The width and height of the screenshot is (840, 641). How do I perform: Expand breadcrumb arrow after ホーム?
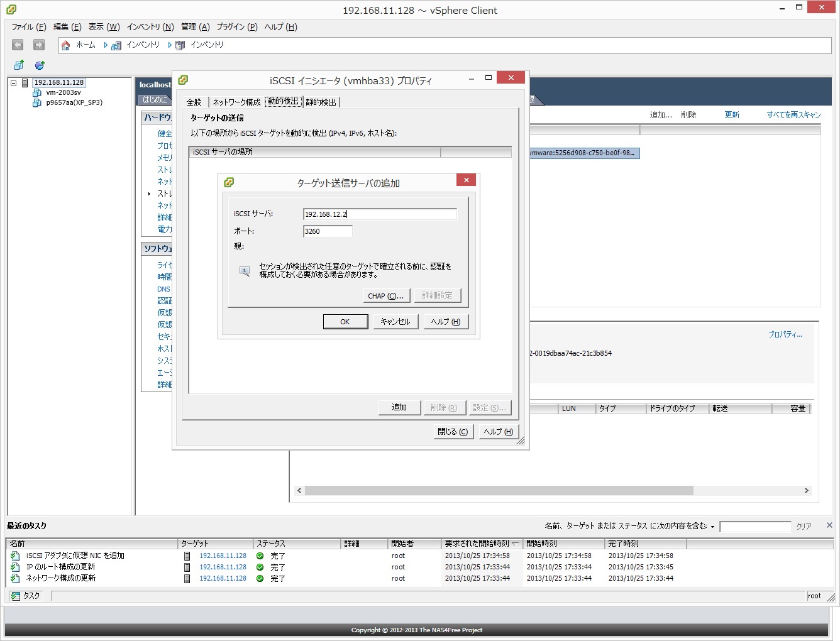click(106, 45)
